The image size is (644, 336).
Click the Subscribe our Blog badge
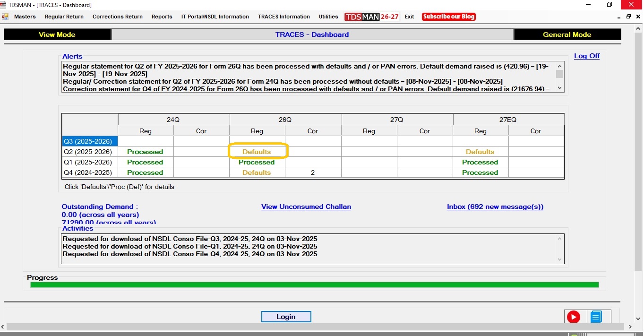[x=448, y=17]
